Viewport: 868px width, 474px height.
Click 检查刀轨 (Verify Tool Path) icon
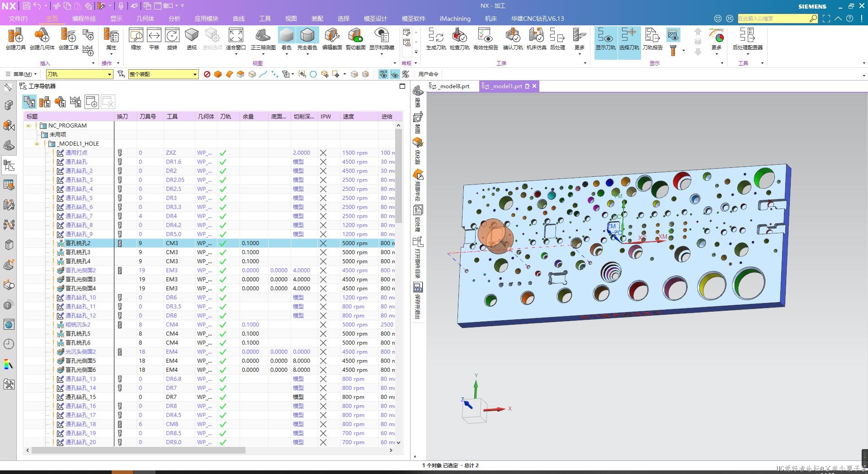(459, 38)
